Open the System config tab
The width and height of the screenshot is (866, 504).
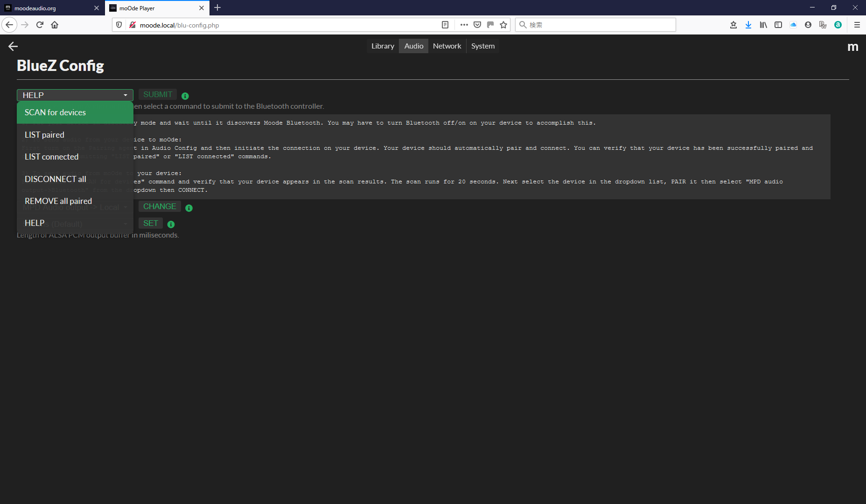483,46
